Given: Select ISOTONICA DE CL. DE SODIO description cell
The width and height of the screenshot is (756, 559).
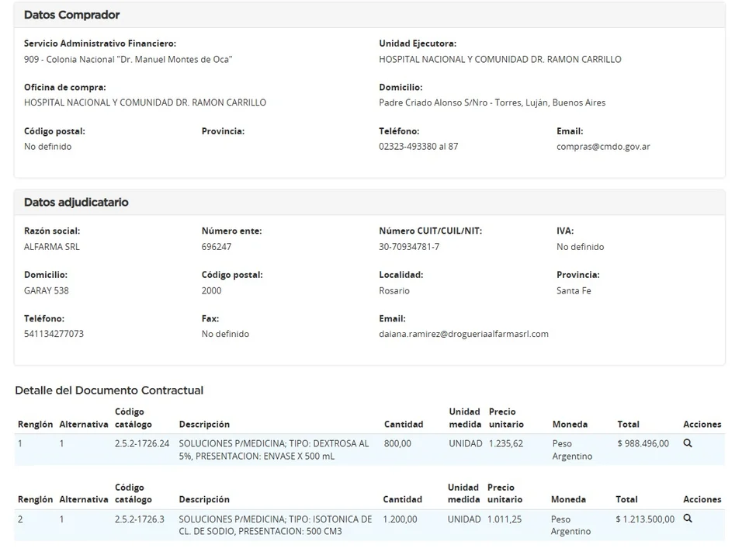Looking at the screenshot, I should [276, 525].
